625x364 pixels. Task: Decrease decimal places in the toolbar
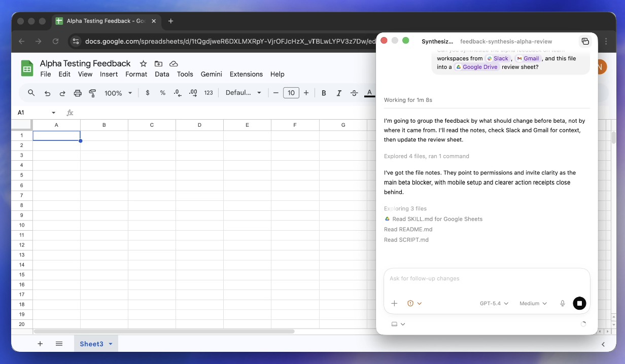click(178, 93)
